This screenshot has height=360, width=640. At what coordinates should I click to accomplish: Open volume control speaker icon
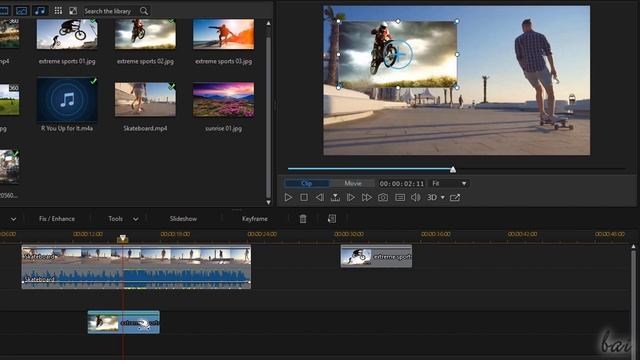[416, 198]
